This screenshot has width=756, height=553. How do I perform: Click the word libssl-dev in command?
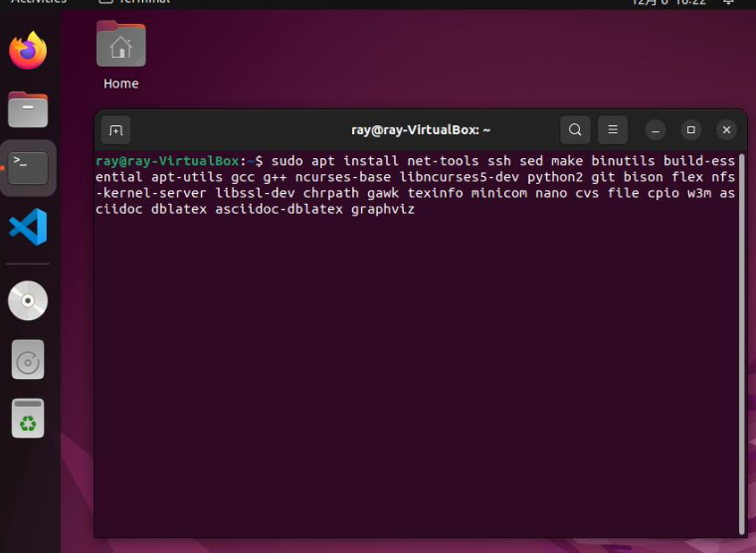(x=255, y=193)
